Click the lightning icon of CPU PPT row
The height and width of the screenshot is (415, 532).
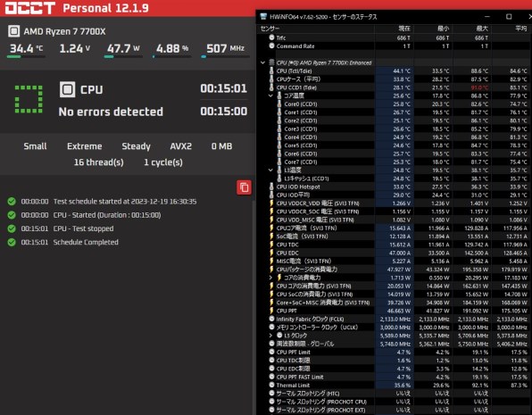271,311
